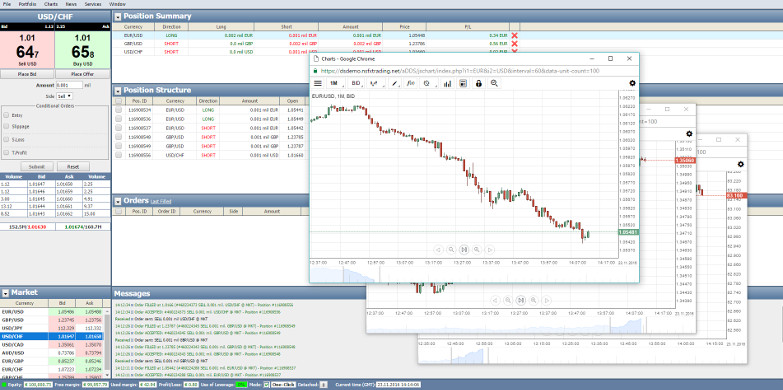Screen dimensions: 783x390
Task: Click the calculator panel icon
Action: coord(463,83)
